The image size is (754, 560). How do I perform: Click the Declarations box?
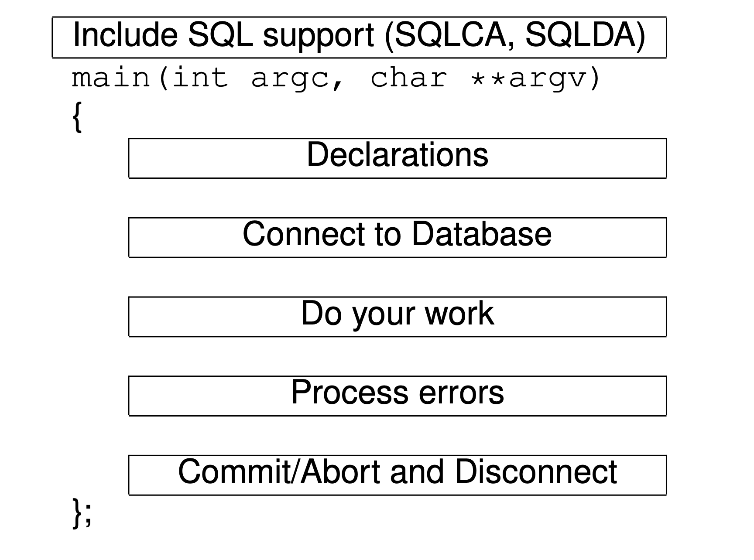coord(397,158)
